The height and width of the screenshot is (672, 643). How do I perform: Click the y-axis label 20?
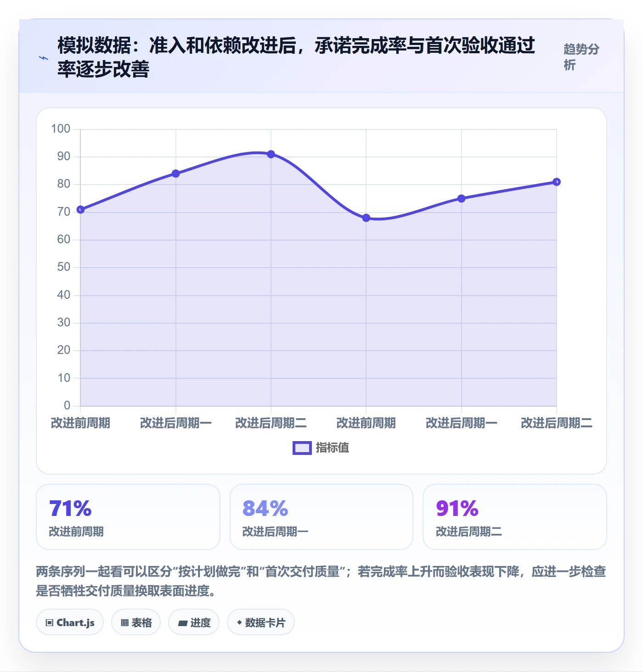(x=64, y=350)
